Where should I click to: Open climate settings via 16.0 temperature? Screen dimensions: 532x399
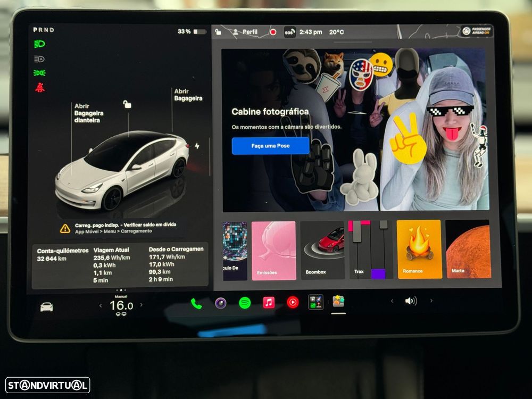point(121,306)
